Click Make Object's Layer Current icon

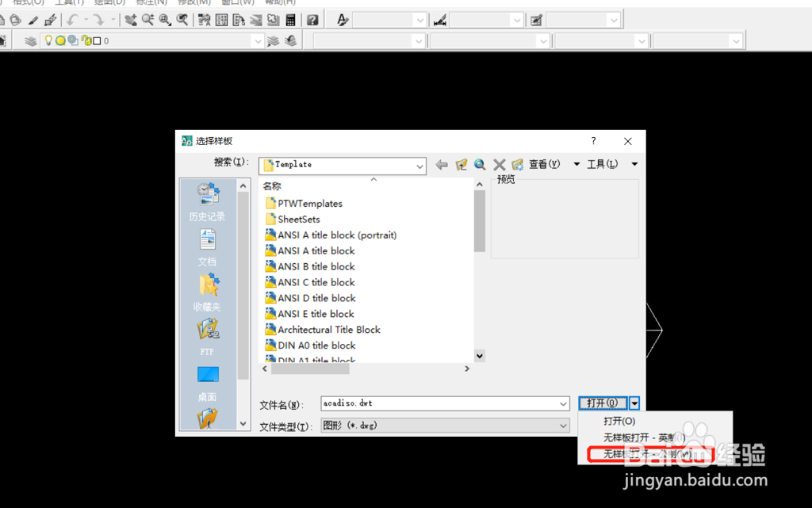(273, 41)
